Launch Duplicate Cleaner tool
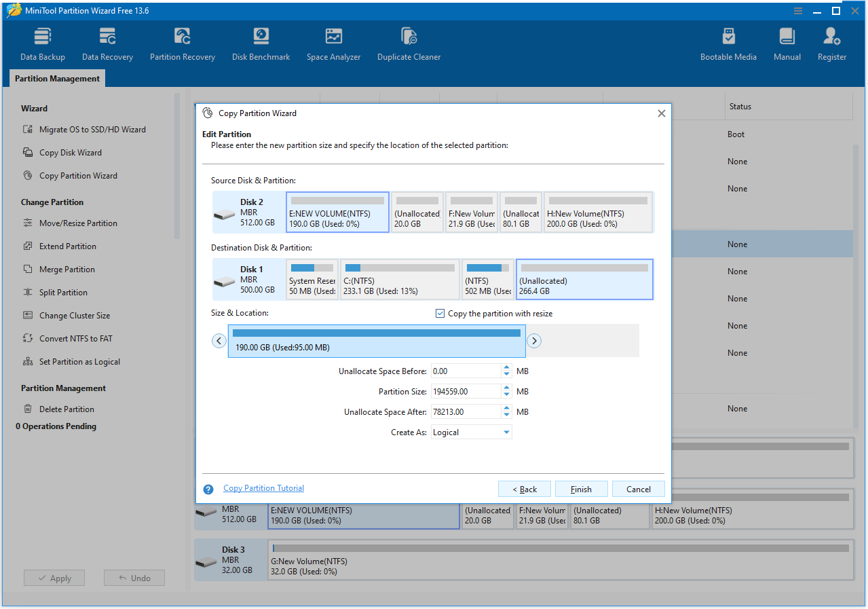Viewport: 868px width, 609px height. 409,45
